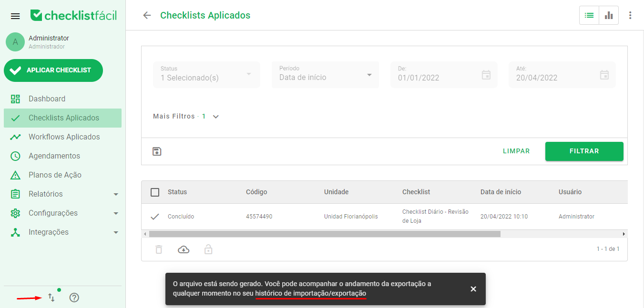
Task: Sort by the Status column header
Action: click(177, 192)
